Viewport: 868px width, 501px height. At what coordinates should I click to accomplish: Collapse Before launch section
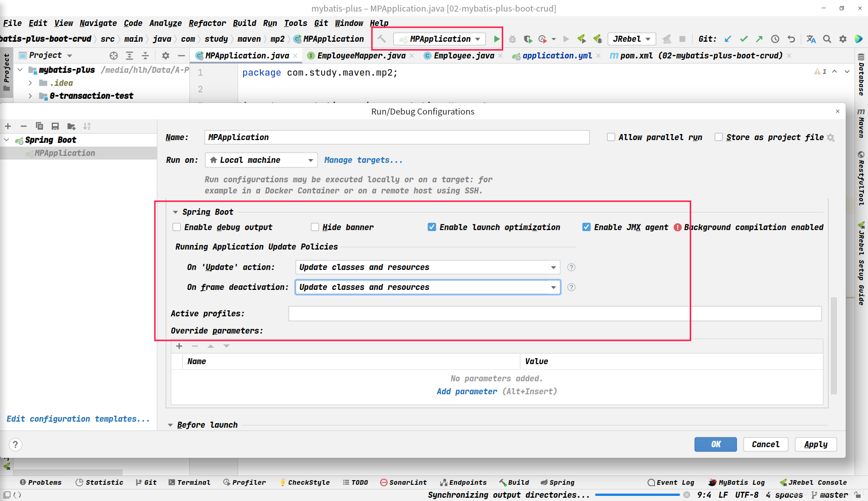[170, 425]
